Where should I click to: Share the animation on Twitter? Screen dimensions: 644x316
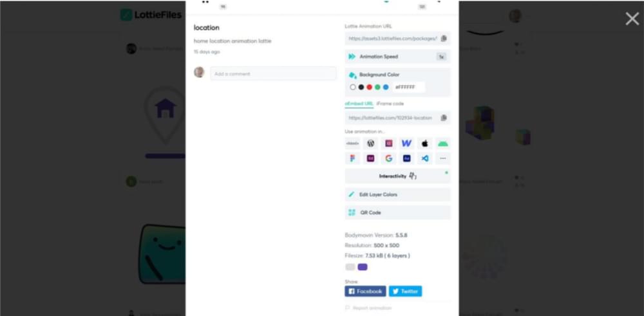coord(405,292)
